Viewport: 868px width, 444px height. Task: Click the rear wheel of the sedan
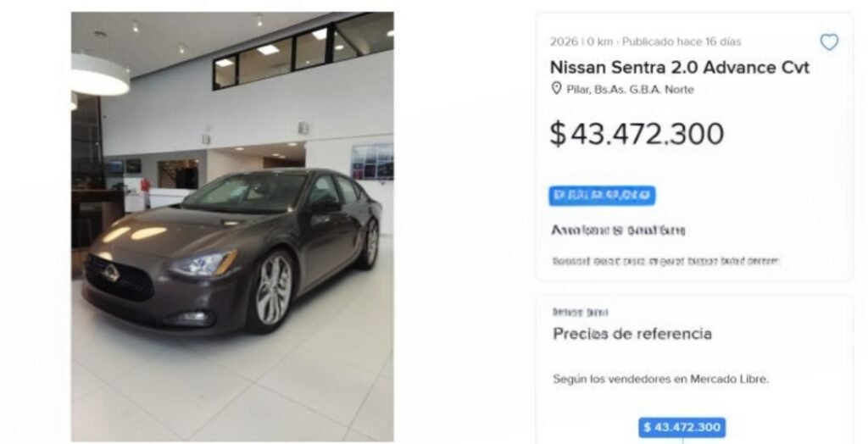coord(370,242)
